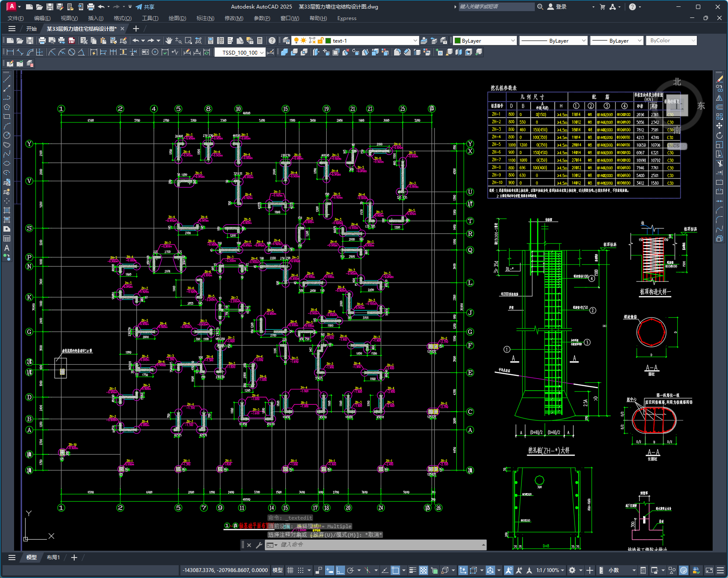Click the DWF publish icon
The width and height of the screenshot is (728, 578).
pyautogui.click(x=72, y=41)
